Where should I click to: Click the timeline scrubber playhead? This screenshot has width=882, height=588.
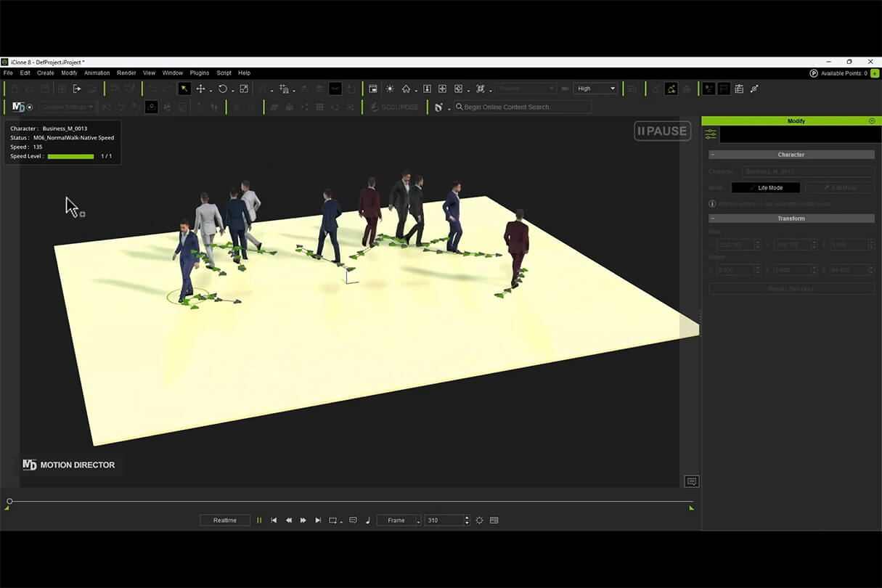point(9,501)
